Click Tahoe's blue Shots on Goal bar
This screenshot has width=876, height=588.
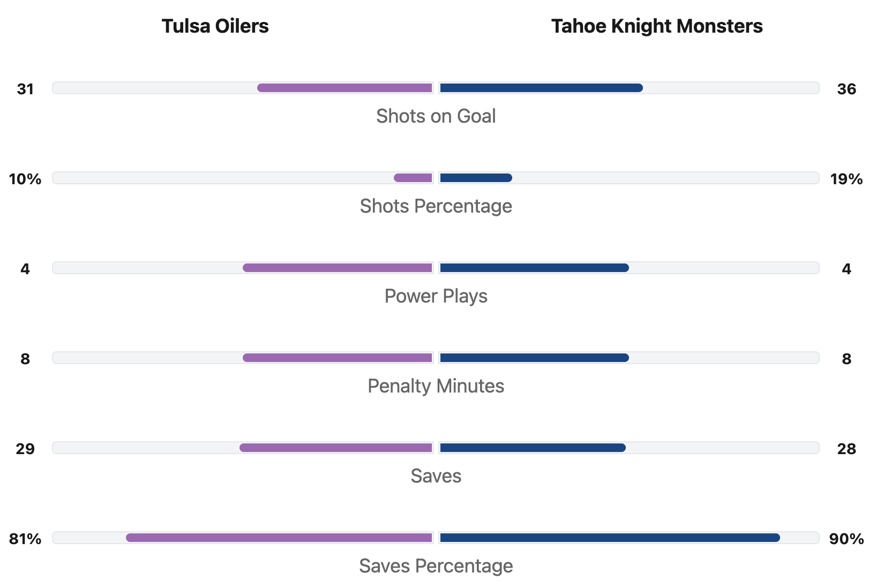pyautogui.click(x=541, y=88)
